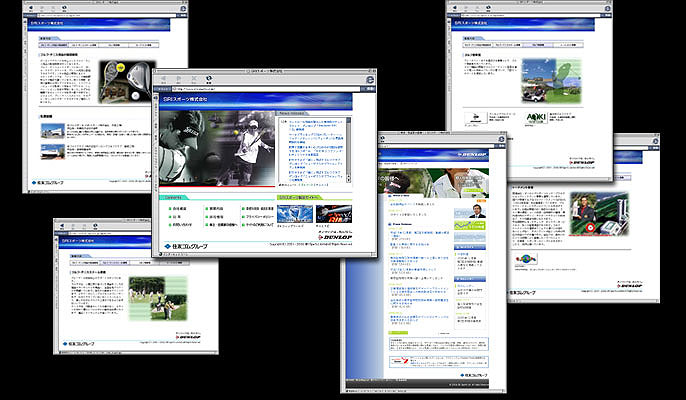This screenshot has width=686, height=400.
Task: Click the Refresh icon in the top-left window
Action: click(x=64, y=8)
